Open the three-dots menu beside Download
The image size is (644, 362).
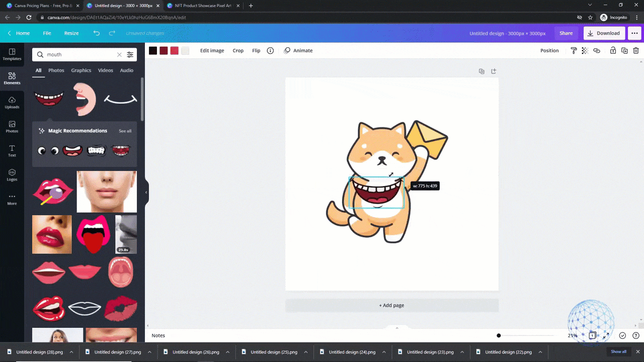click(633, 33)
